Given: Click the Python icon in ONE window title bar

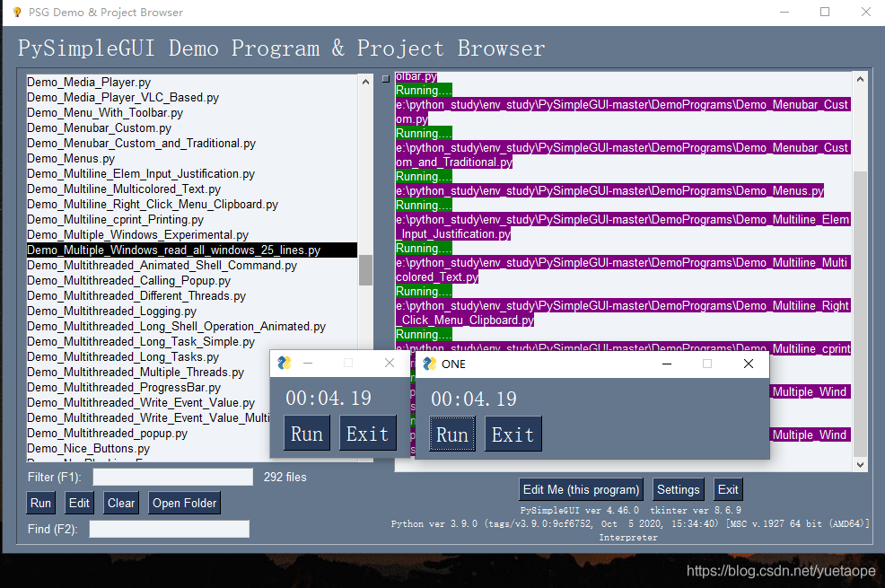Looking at the screenshot, I should (430, 364).
